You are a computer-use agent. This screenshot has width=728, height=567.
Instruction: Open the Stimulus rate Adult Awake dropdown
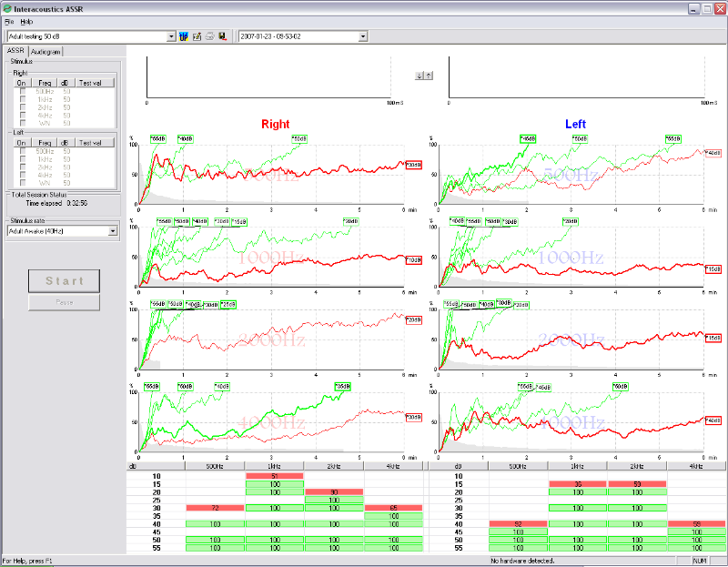(x=113, y=231)
